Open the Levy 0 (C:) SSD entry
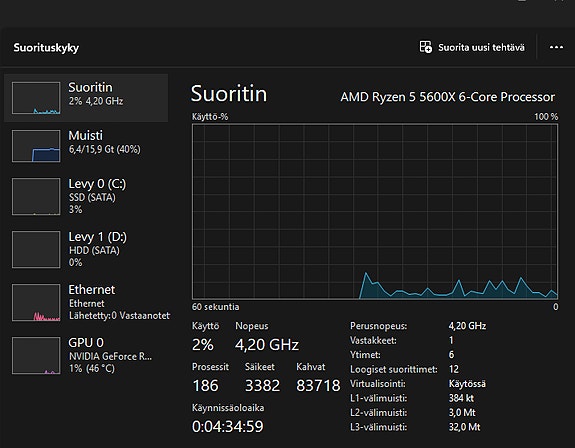575x448 pixels. (x=86, y=196)
